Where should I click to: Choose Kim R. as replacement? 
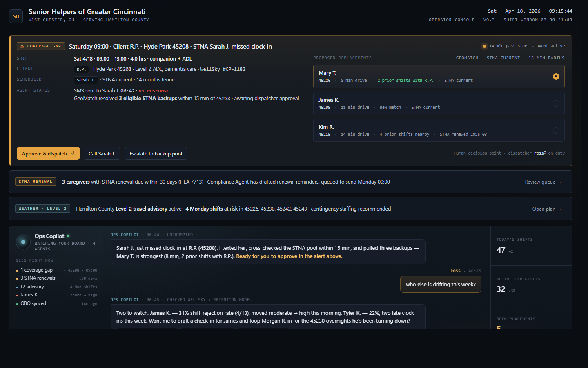[556, 130]
